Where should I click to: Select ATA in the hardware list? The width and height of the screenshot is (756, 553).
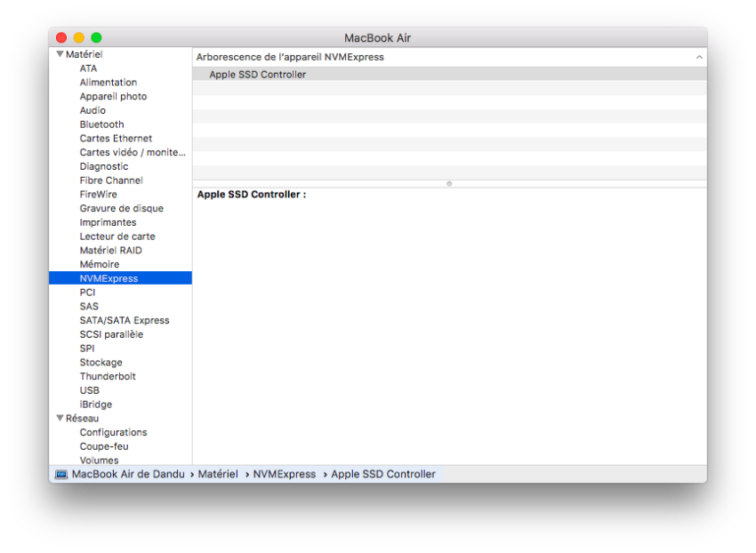(88, 68)
